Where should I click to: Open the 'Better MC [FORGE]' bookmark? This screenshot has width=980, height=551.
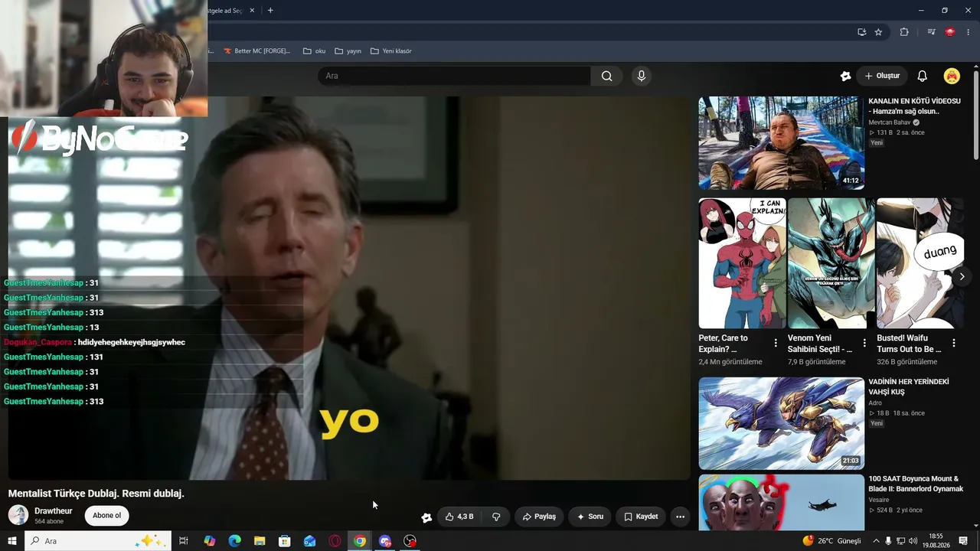point(256,51)
